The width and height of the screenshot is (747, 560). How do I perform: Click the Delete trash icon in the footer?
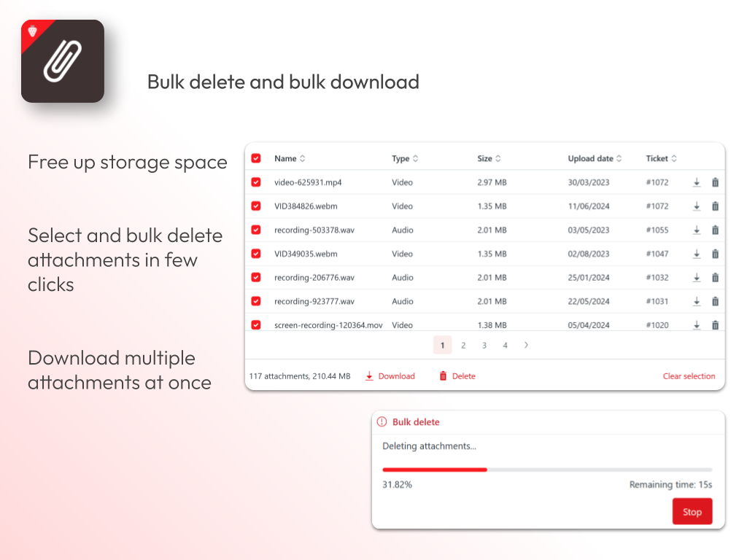443,376
